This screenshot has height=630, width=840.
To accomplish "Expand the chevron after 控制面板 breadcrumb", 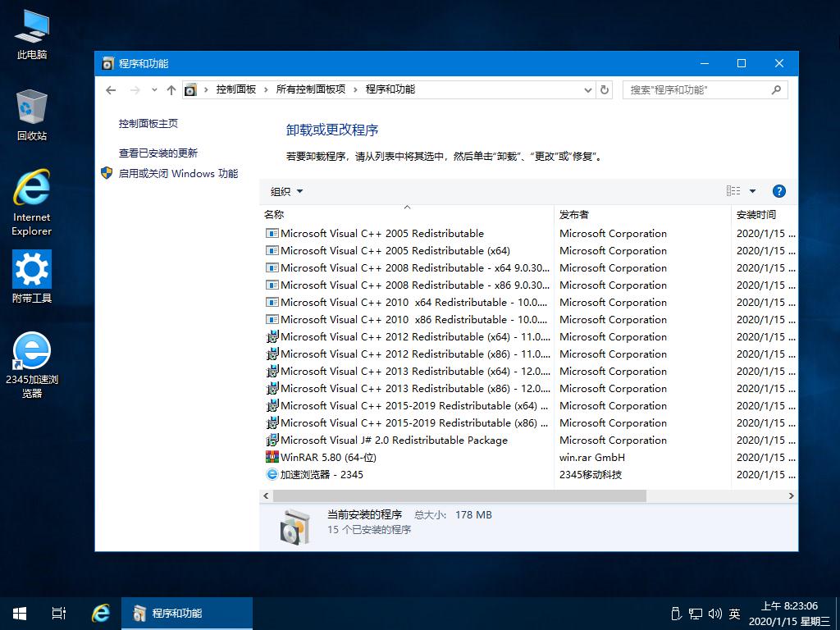I will pos(267,89).
